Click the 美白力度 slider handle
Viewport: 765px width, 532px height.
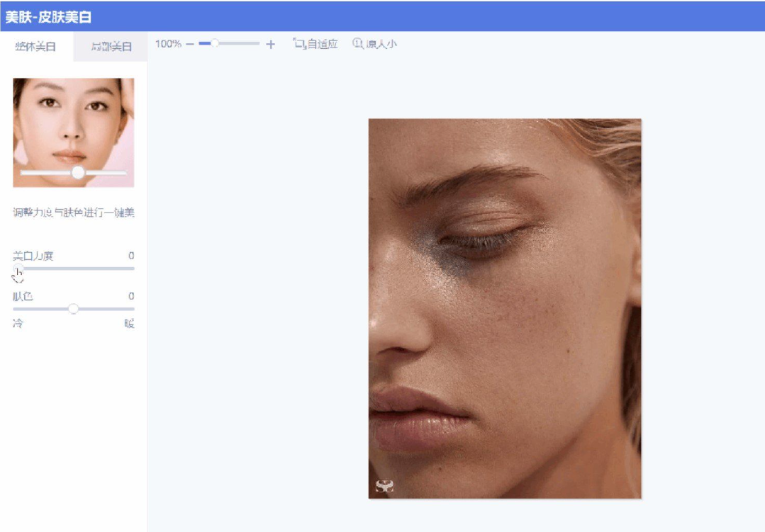tap(17, 268)
